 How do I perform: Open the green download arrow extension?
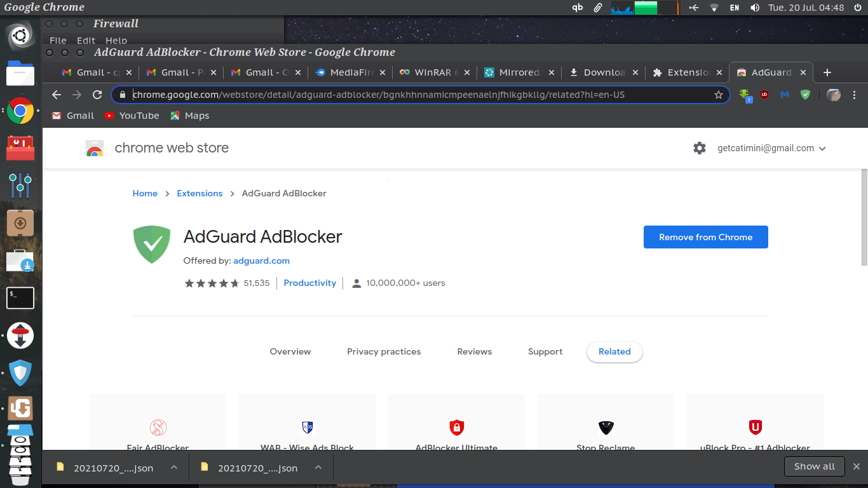click(745, 95)
